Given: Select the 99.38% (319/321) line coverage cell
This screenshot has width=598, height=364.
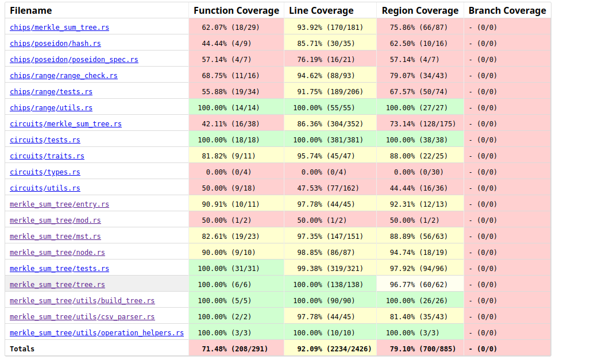Looking at the screenshot, I should pos(330,268).
